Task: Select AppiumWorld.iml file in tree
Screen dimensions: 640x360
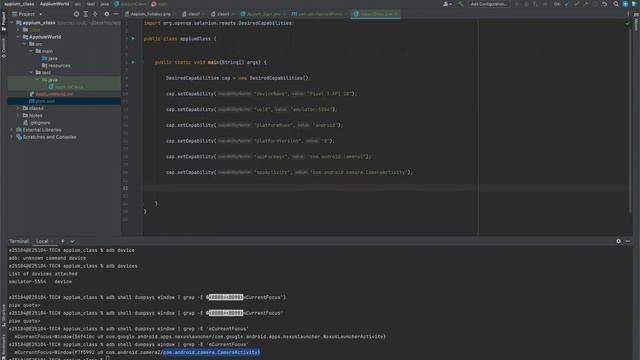Action: pos(51,94)
